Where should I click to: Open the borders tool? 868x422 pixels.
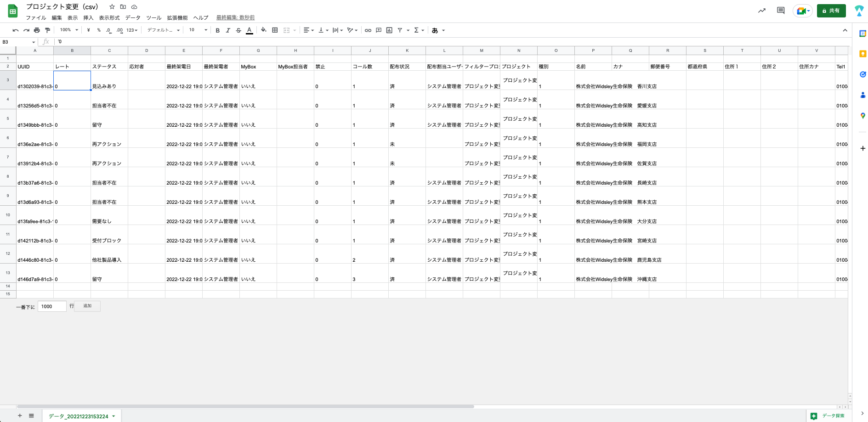click(275, 30)
